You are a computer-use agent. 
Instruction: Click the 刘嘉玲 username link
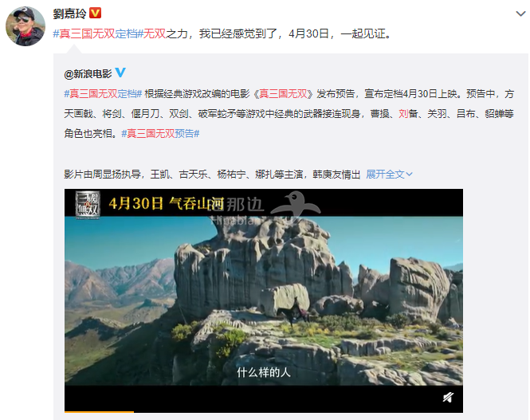(x=69, y=14)
